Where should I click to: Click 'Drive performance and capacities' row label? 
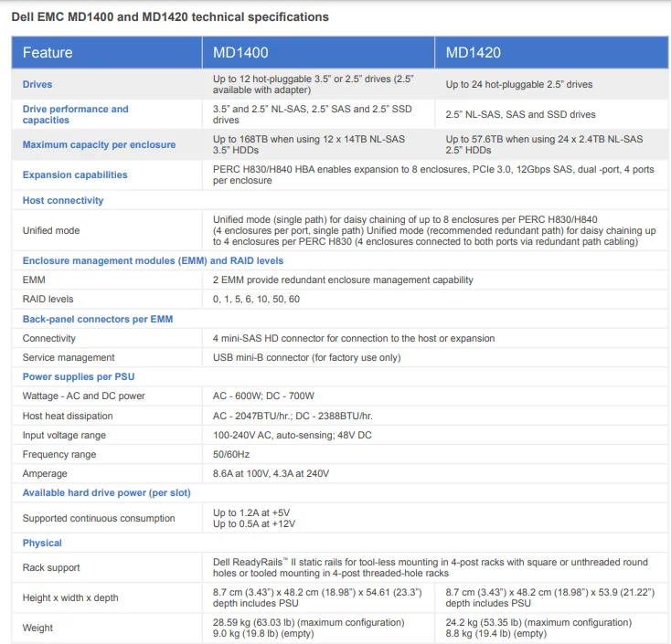pos(75,114)
